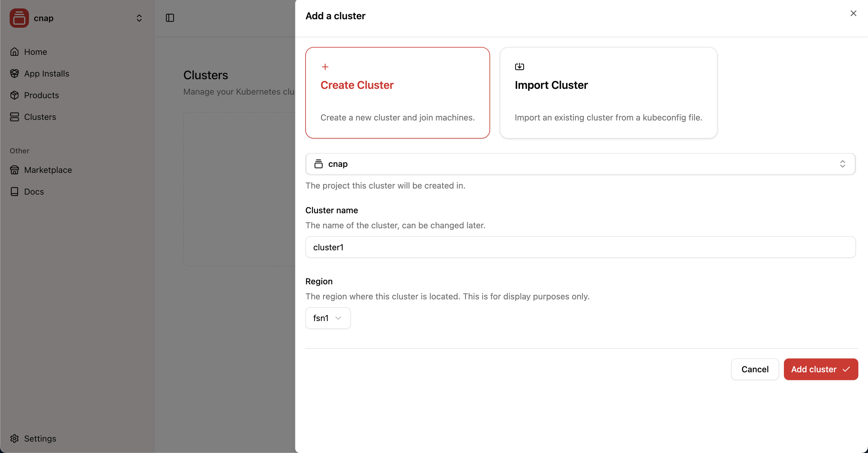Toggle the sidebar panel icon
Screen dimensions: 868x453
[x=170, y=18]
